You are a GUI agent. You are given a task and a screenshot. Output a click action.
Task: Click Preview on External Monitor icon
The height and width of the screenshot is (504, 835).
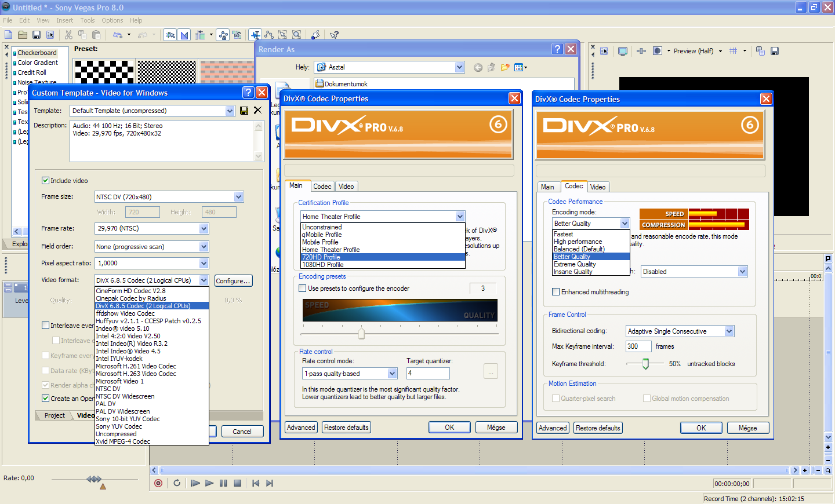coord(623,51)
